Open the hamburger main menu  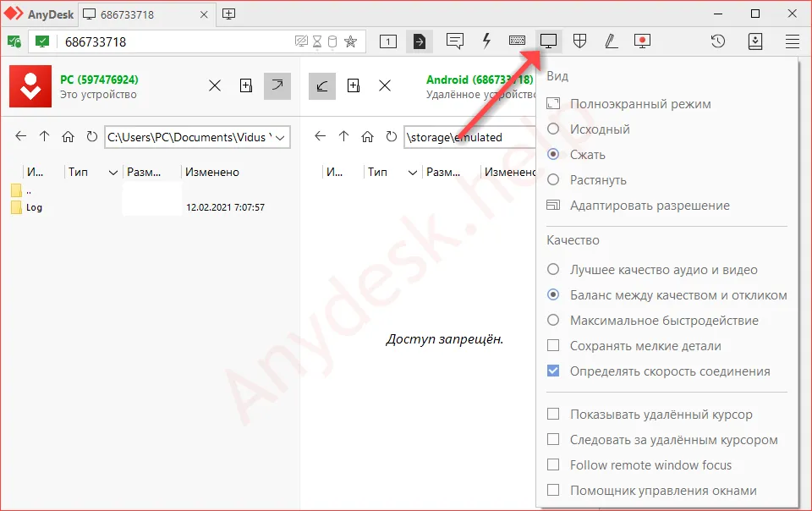point(793,41)
